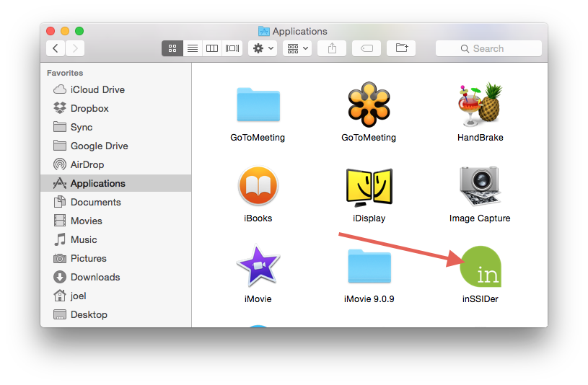Select Pictures in sidebar
The height and width of the screenshot is (385, 588).
pos(116,258)
